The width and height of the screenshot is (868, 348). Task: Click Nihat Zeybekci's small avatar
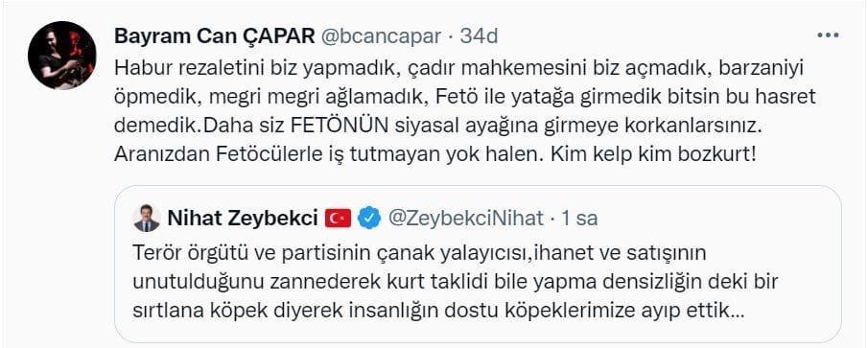(147, 219)
